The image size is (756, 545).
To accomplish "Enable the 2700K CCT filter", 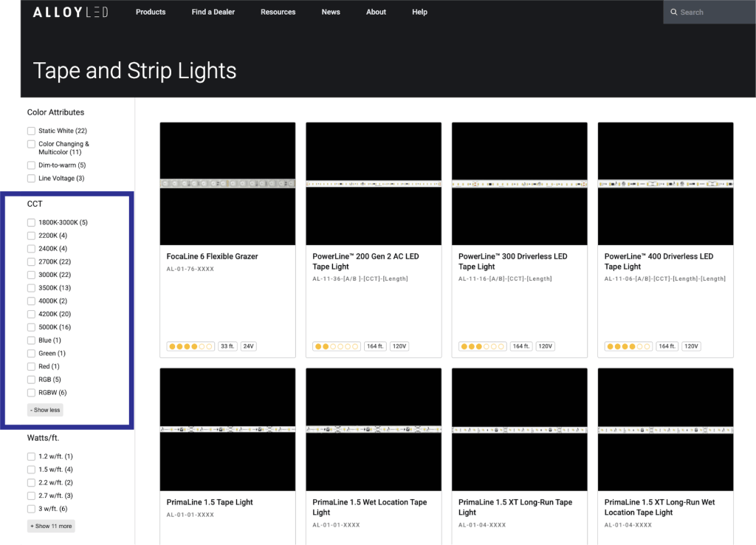I will (x=32, y=261).
